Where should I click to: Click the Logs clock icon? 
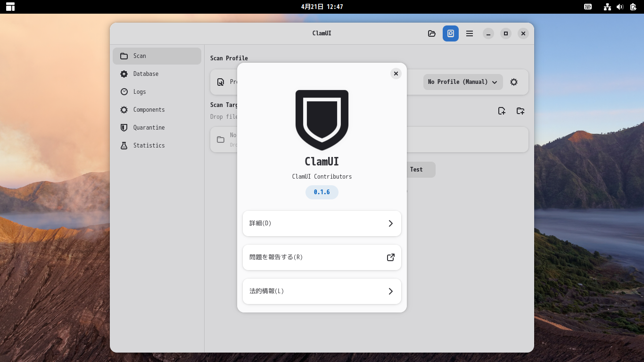pos(124,92)
